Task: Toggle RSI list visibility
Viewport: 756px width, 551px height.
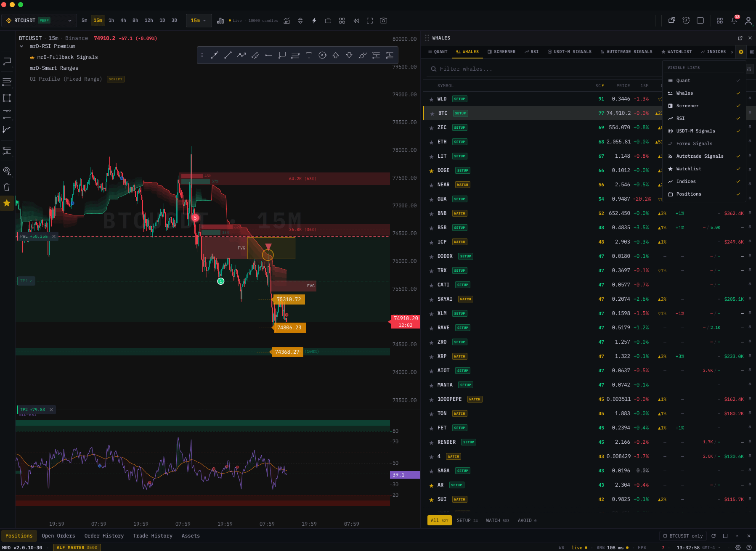Action: [x=704, y=118]
